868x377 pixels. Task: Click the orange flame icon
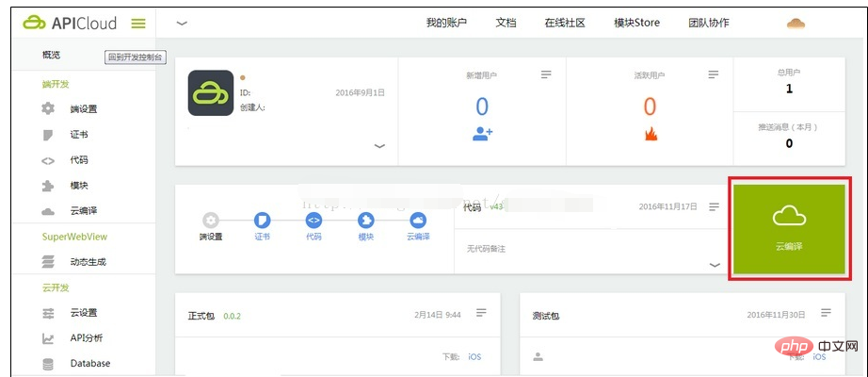click(x=651, y=134)
